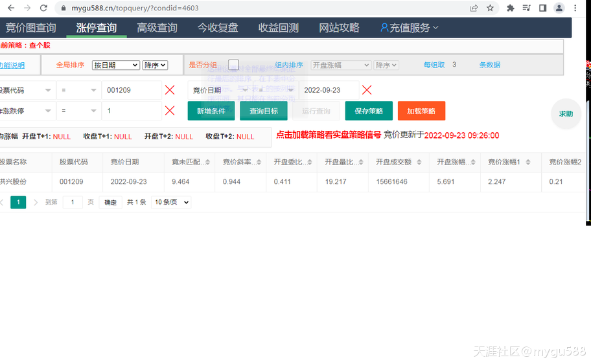Click the 新增条件 button

pos(211,111)
